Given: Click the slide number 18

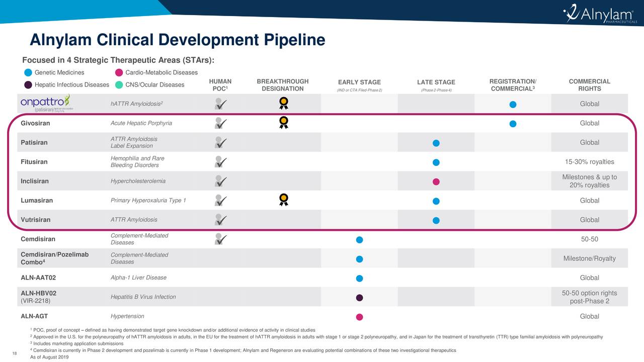Looking at the screenshot, I should (x=14, y=353).
